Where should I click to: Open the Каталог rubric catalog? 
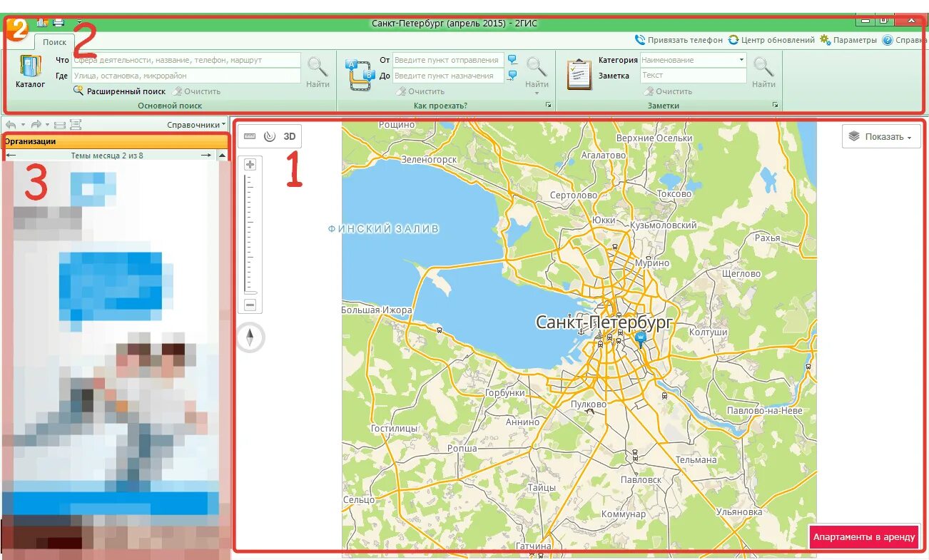(30, 71)
